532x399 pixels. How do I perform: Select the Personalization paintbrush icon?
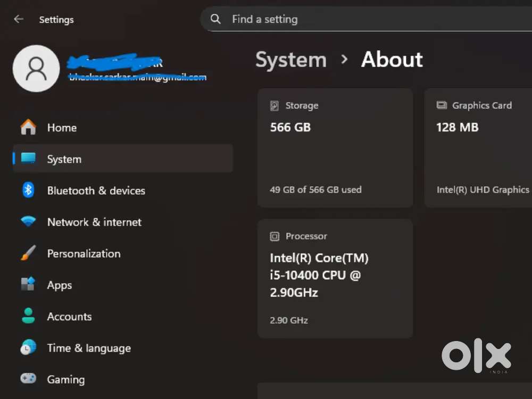28,253
